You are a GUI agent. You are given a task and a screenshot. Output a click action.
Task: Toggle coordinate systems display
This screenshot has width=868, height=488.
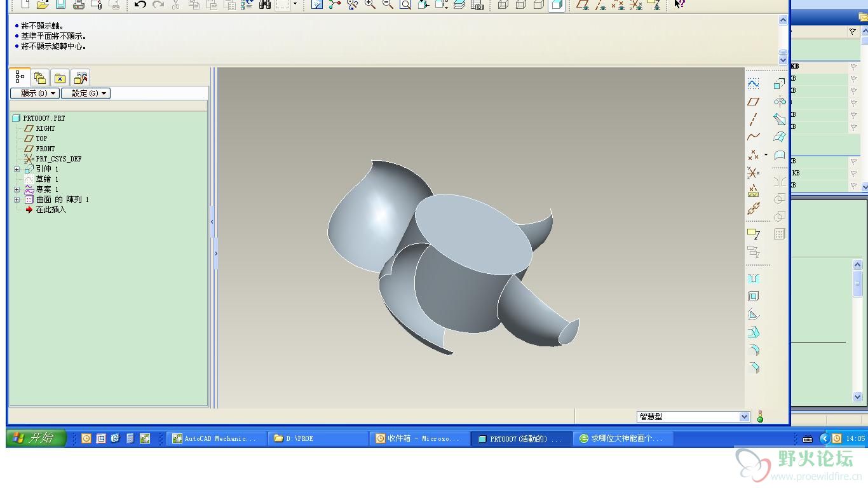click(636, 4)
